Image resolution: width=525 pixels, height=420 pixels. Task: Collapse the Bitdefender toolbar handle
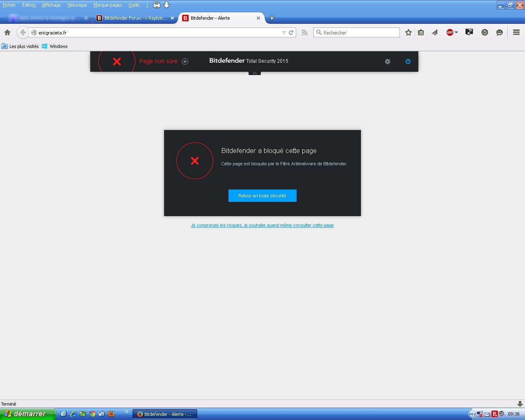[x=254, y=73]
